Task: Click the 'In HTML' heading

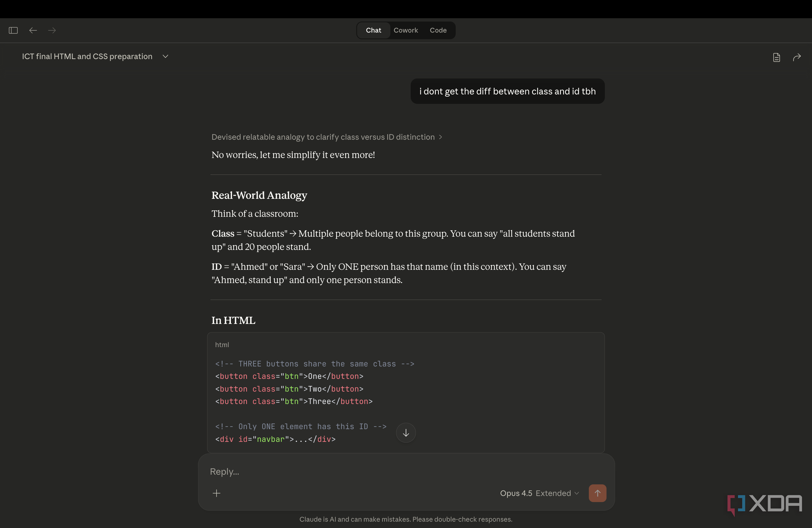Action: pos(233,320)
